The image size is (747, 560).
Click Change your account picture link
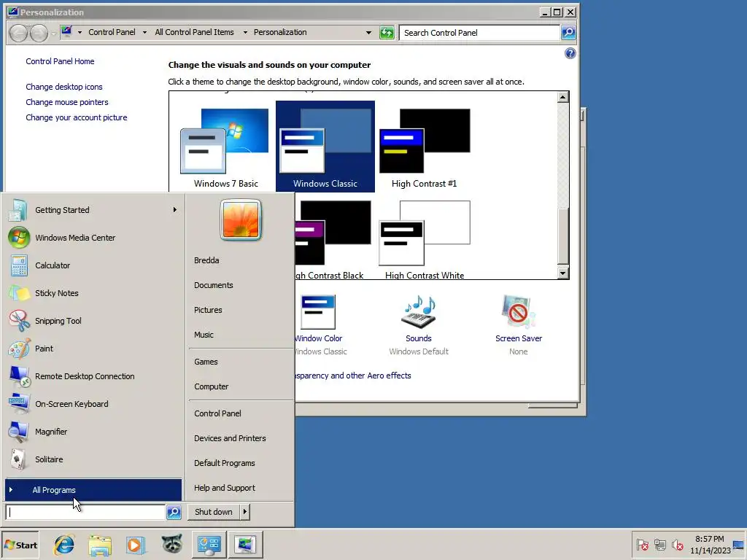[x=76, y=117]
